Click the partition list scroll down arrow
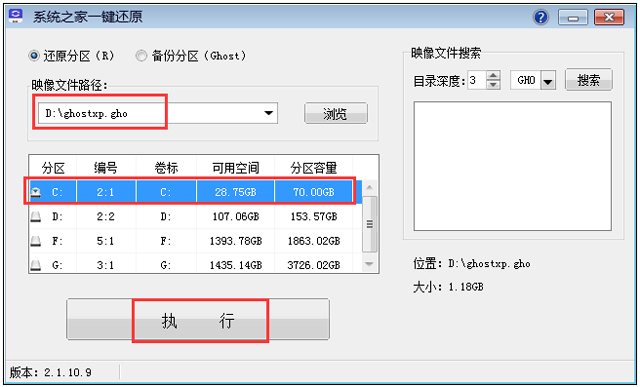Image resolution: width=640 pixels, height=387 pixels. click(369, 264)
